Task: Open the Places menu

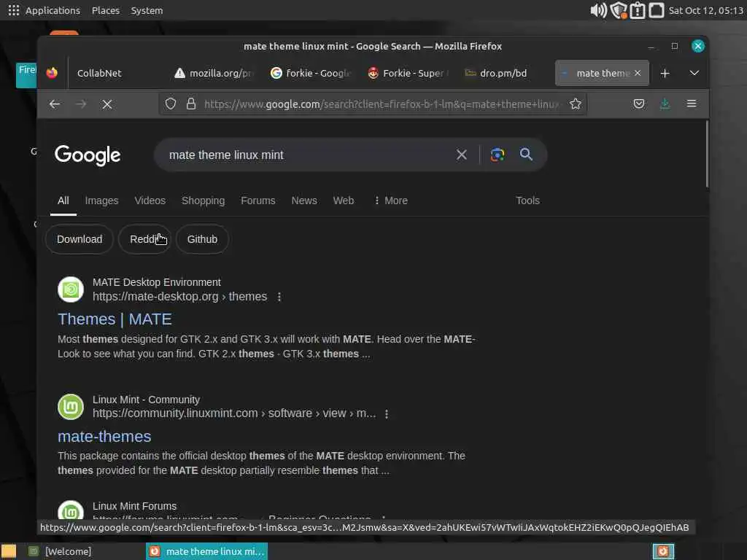Action: 106,10
